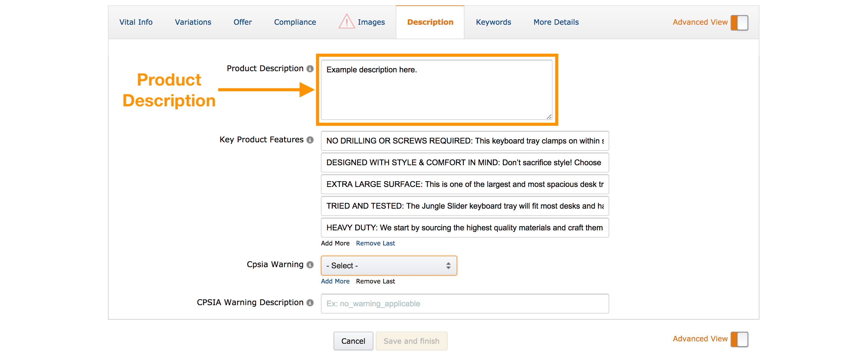868x357 pixels.
Task: Click Add More link under Cpsia Warning
Action: (x=335, y=281)
